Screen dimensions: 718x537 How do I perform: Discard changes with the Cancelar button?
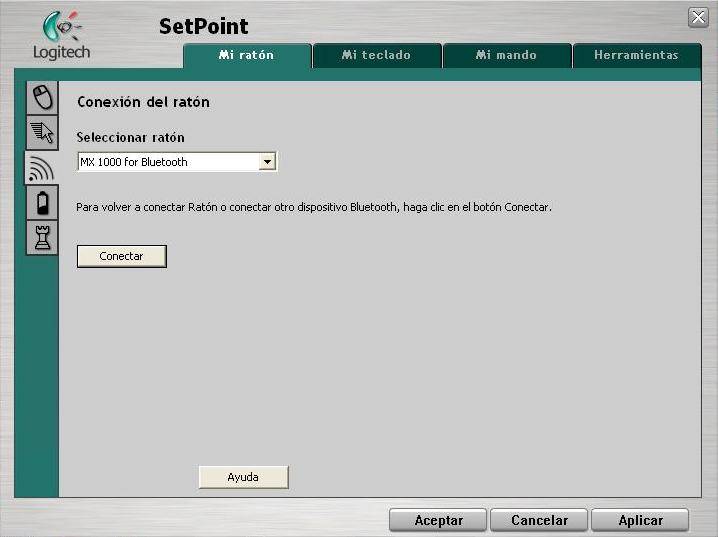click(539, 520)
